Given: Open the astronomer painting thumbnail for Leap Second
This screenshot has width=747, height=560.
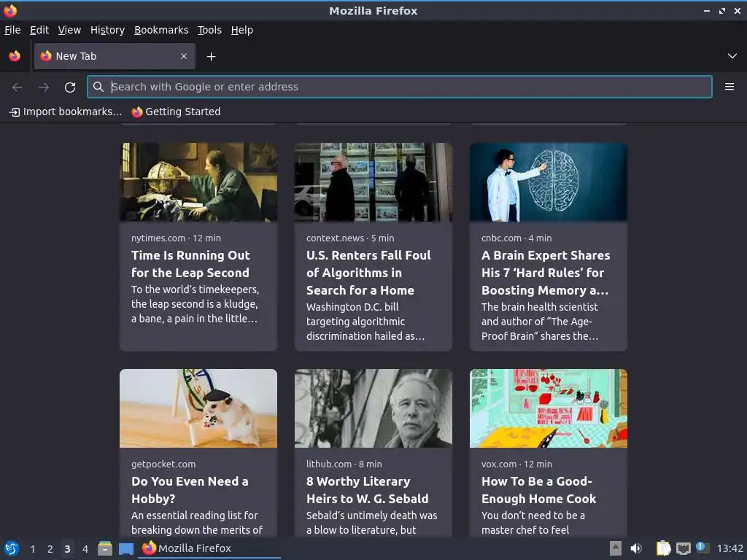Looking at the screenshot, I should coord(198,182).
